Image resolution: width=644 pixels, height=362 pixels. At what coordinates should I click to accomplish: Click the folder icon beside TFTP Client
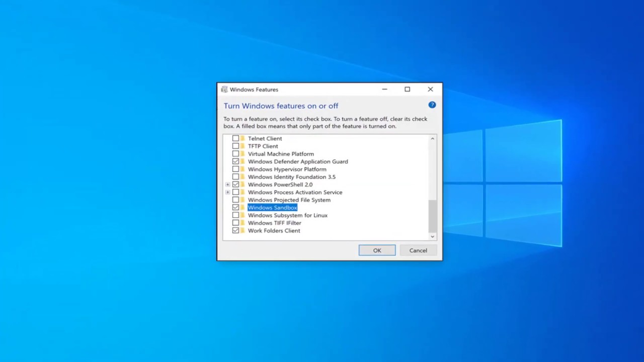pyautogui.click(x=243, y=146)
